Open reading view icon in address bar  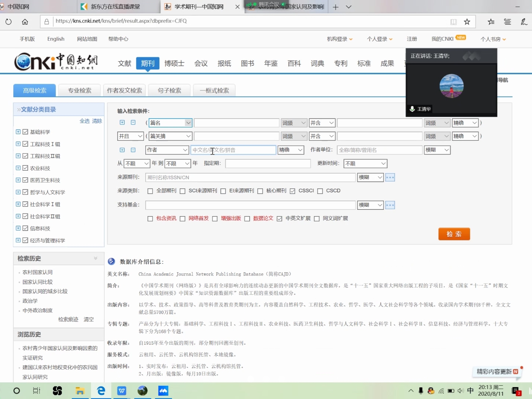pos(454,22)
